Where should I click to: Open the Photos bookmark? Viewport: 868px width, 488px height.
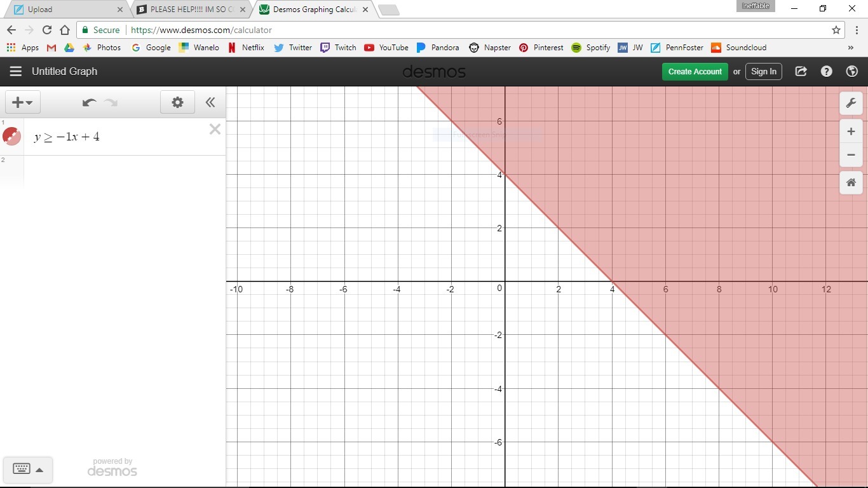coord(102,48)
